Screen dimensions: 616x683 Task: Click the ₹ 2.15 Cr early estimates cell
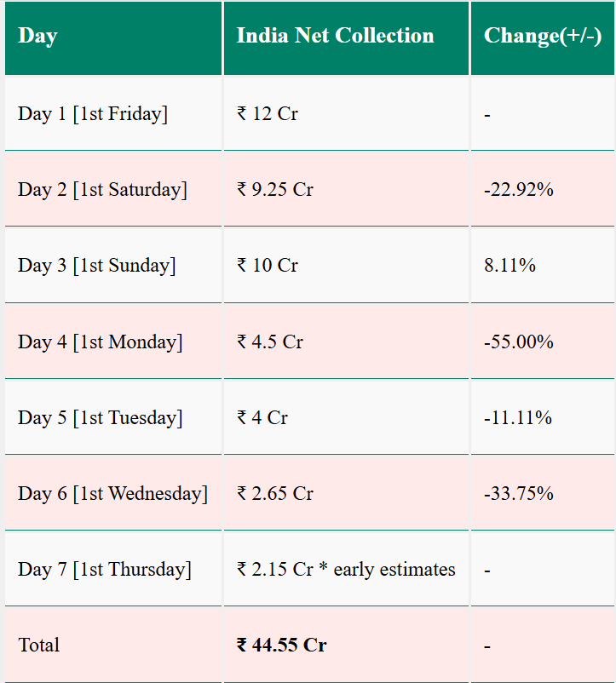coord(346,569)
